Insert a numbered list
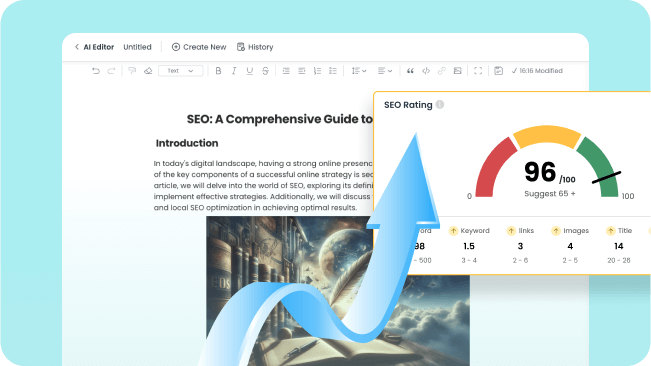Image resolution: width=651 pixels, height=366 pixels. [x=317, y=71]
